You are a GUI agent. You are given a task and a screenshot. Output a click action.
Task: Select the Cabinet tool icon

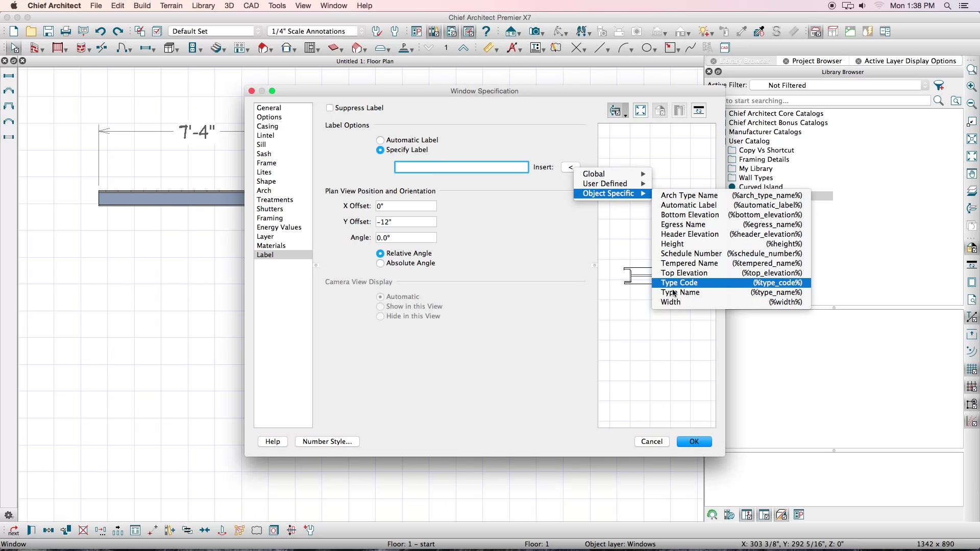click(170, 48)
